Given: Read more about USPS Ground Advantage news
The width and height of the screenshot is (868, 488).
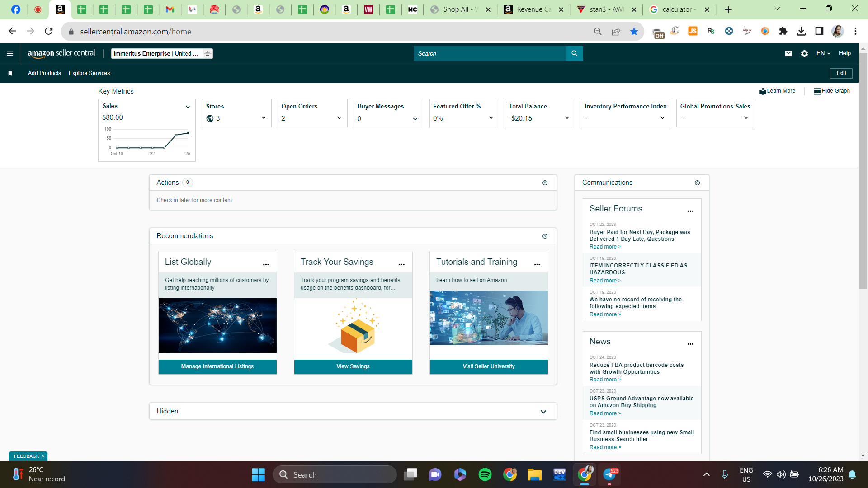Looking at the screenshot, I should click(x=605, y=413).
